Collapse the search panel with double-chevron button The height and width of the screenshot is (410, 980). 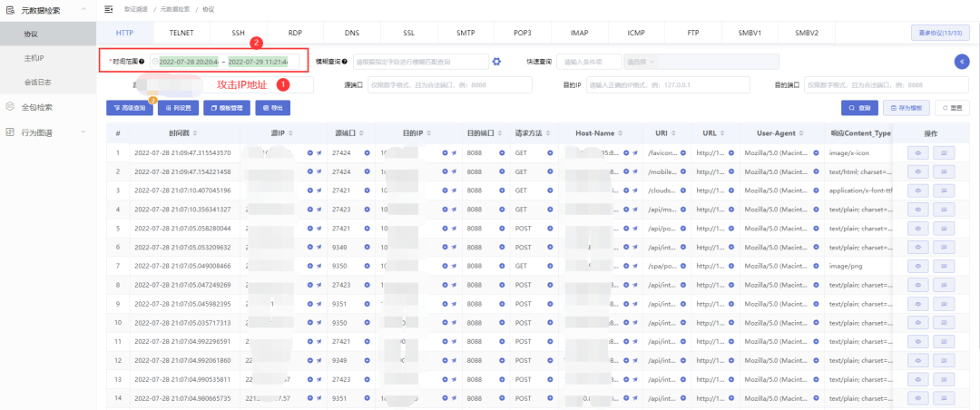[961, 62]
